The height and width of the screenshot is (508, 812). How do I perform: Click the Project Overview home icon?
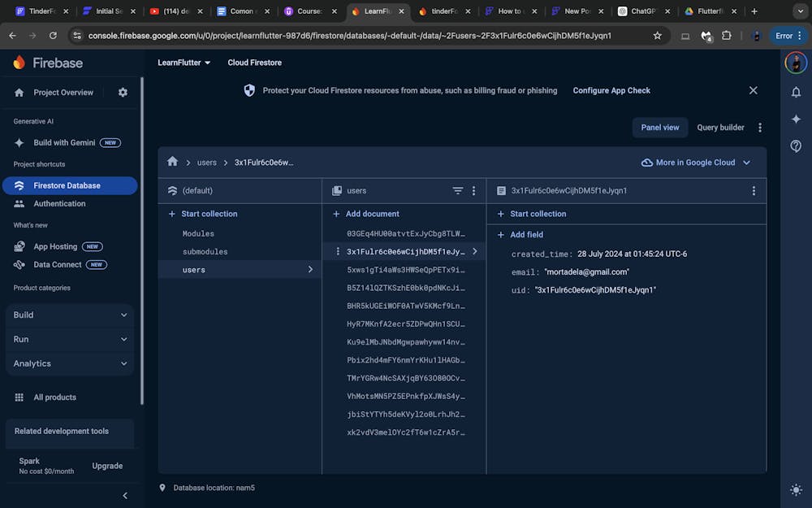click(19, 93)
